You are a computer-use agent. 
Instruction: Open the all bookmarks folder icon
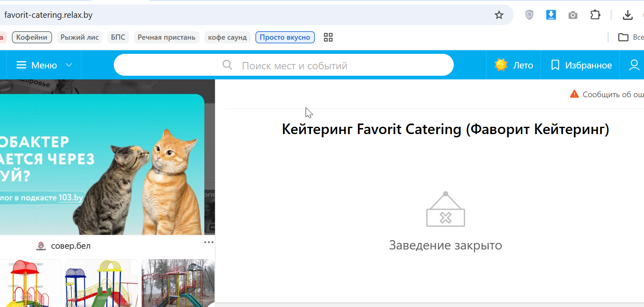point(623,37)
